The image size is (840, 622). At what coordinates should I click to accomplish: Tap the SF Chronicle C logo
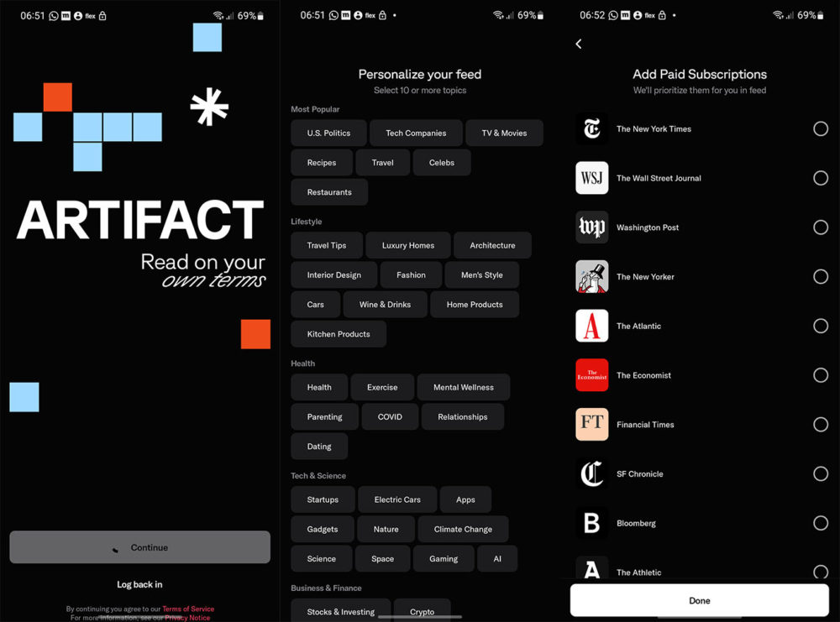(591, 473)
